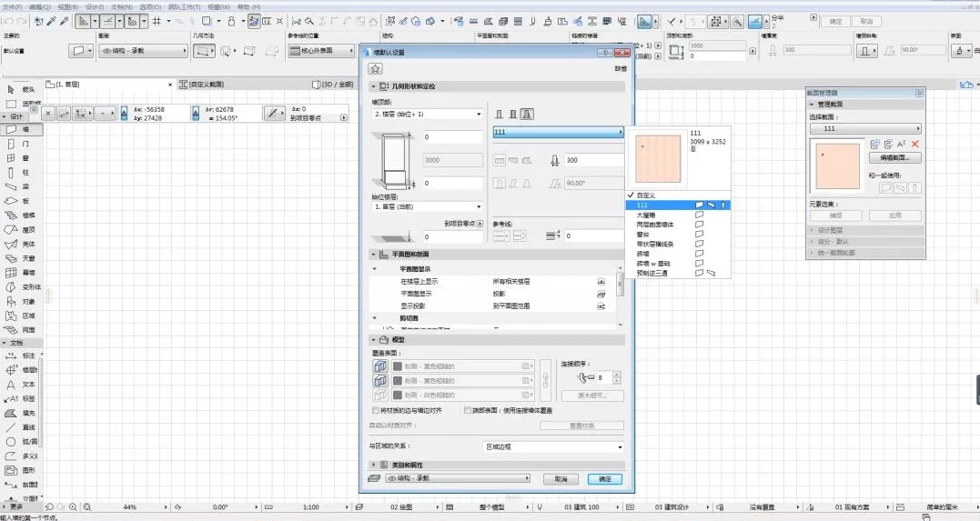
Task: Select the Skylight tool in toolbox
Action: pyautogui.click(x=21, y=258)
